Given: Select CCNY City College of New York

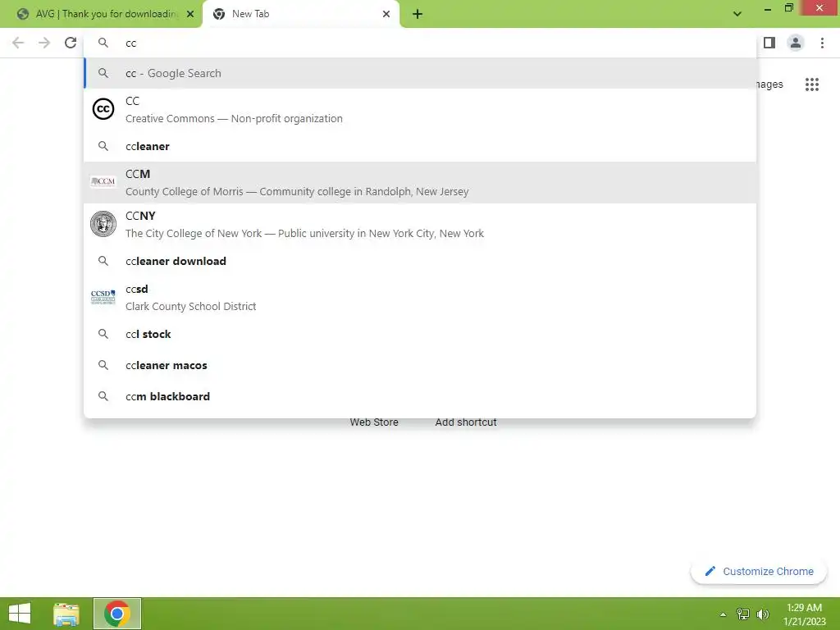Looking at the screenshot, I should click(x=420, y=224).
